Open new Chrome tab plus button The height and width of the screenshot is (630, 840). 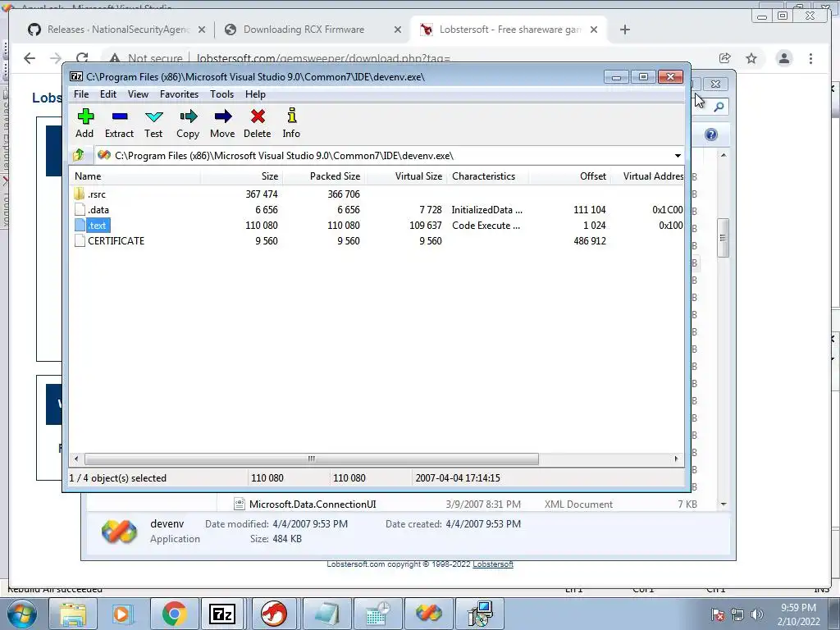pos(624,30)
